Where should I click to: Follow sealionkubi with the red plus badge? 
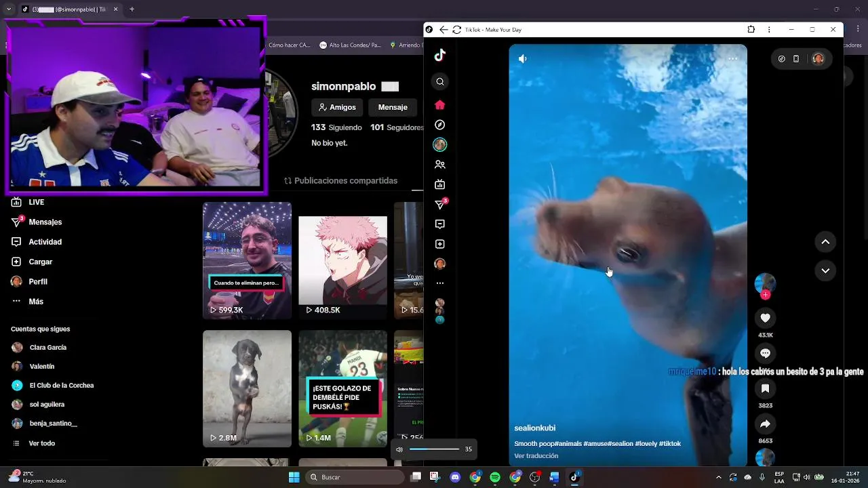coord(766,295)
